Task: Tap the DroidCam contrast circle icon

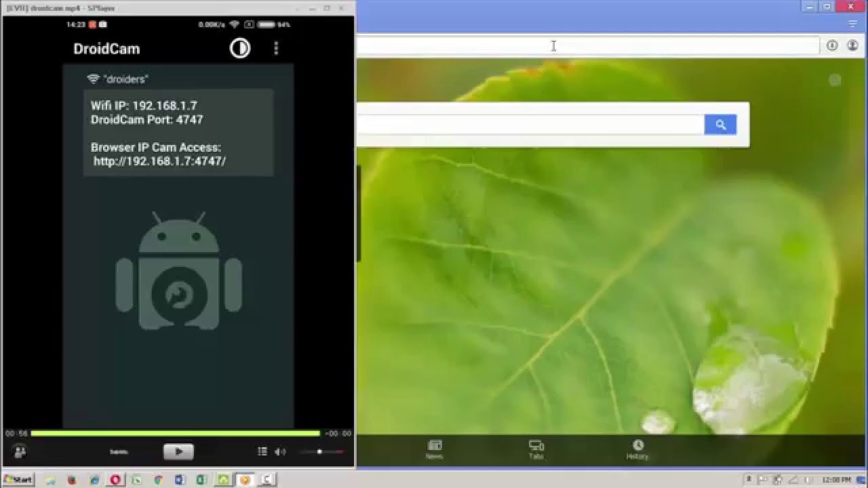Action: coord(240,48)
